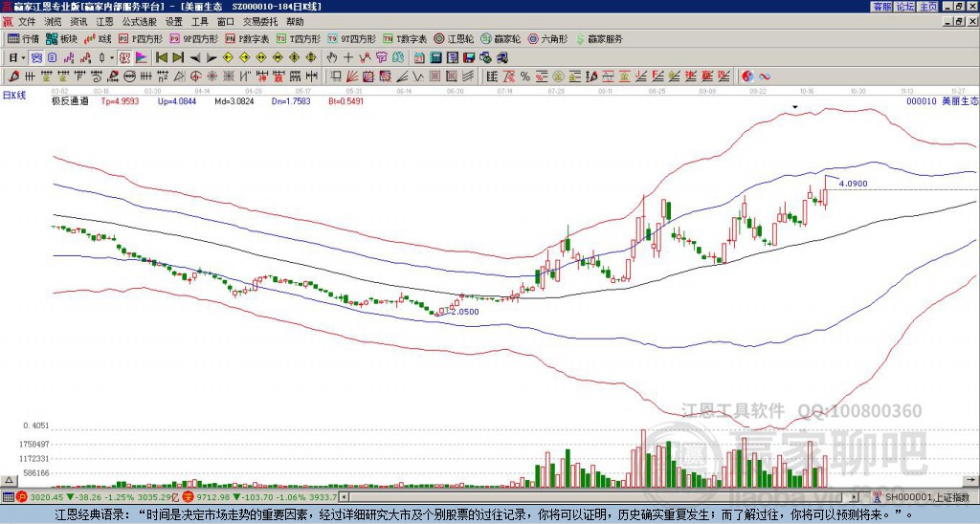Jump to last bar with green arrow
Image resolution: width=980 pixels, height=524 pixels.
(x=178, y=57)
